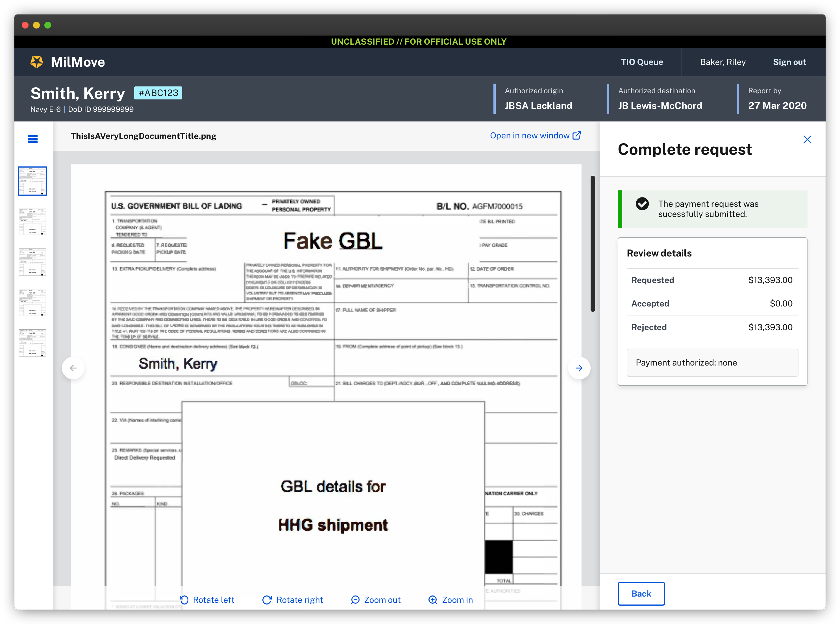Image resolution: width=840 pixels, height=624 pixels.
Task: Select the first page thumbnail
Action: [32, 181]
